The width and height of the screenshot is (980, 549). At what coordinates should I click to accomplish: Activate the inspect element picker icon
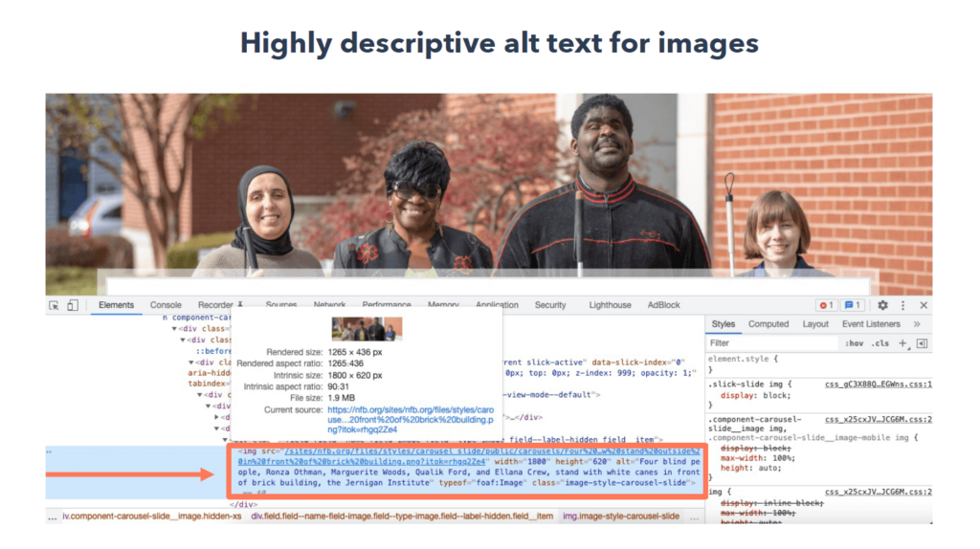[x=54, y=305]
